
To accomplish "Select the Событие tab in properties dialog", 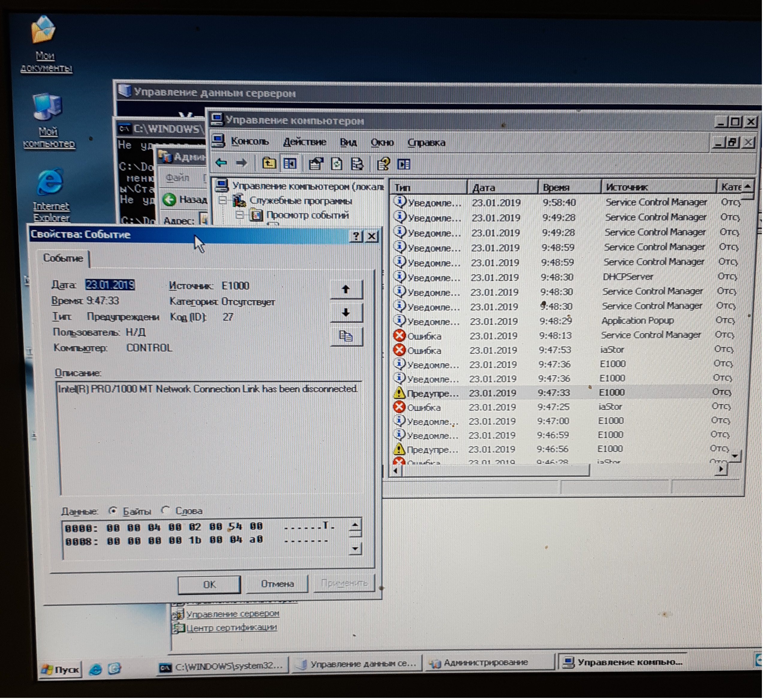I will (63, 258).
